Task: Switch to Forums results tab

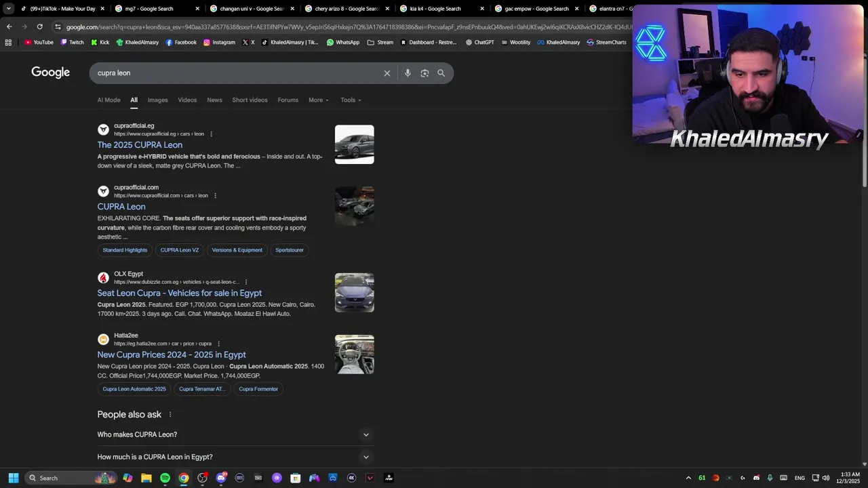Action: click(x=288, y=100)
